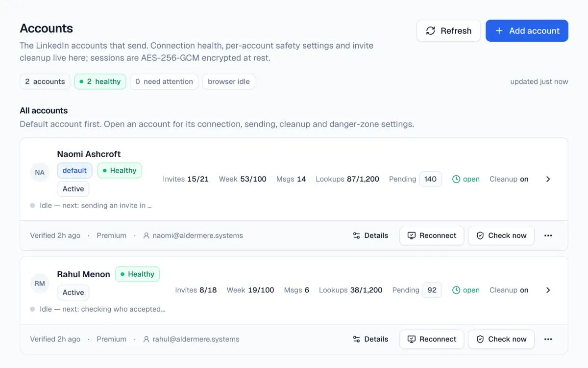The height and width of the screenshot is (368, 588).
Task: Click the Add account button
Action: tap(527, 30)
